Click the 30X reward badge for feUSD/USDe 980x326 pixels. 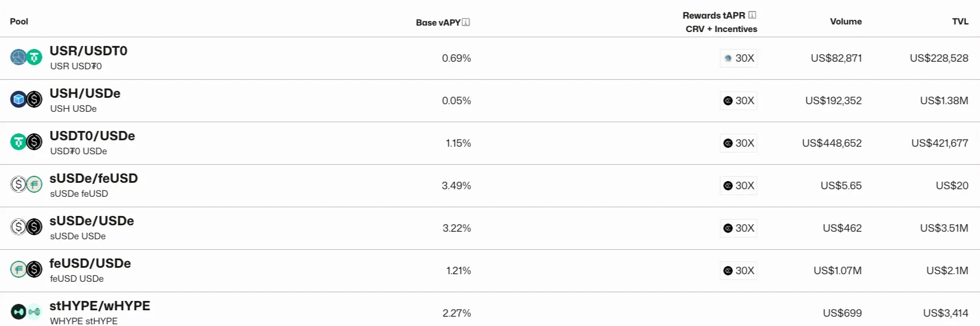[x=738, y=271]
